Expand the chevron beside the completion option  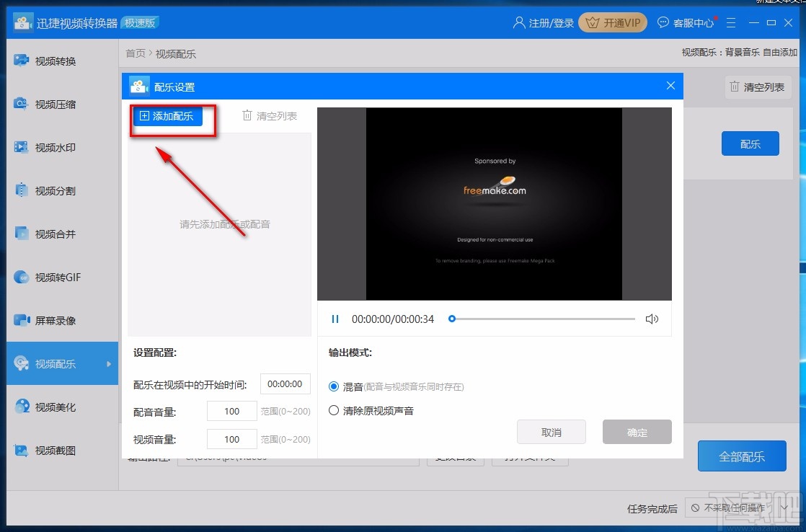click(786, 508)
